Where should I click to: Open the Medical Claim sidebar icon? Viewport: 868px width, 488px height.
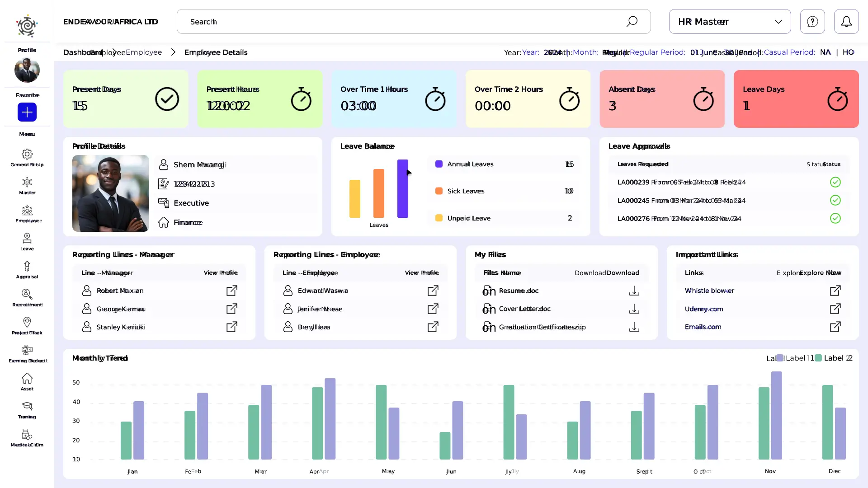tap(27, 435)
